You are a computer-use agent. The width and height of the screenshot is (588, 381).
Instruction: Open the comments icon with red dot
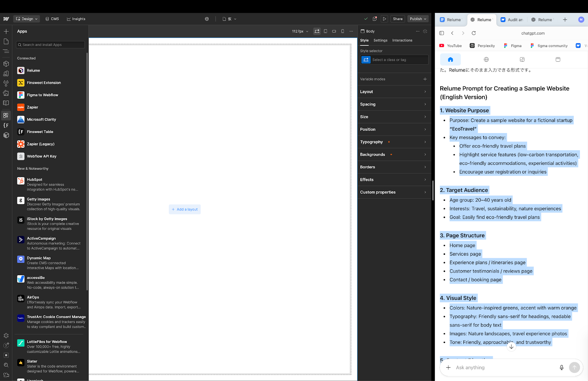(374, 19)
